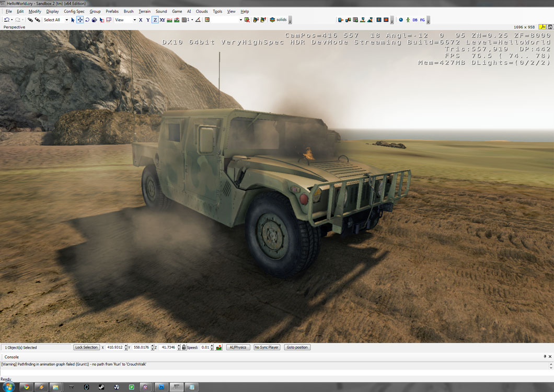Click the yellow viewport layout icon

[x=542, y=27]
